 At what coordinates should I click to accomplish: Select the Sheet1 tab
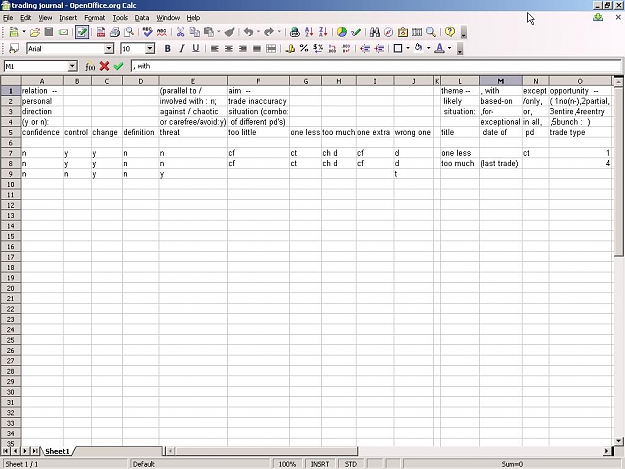(x=57, y=451)
